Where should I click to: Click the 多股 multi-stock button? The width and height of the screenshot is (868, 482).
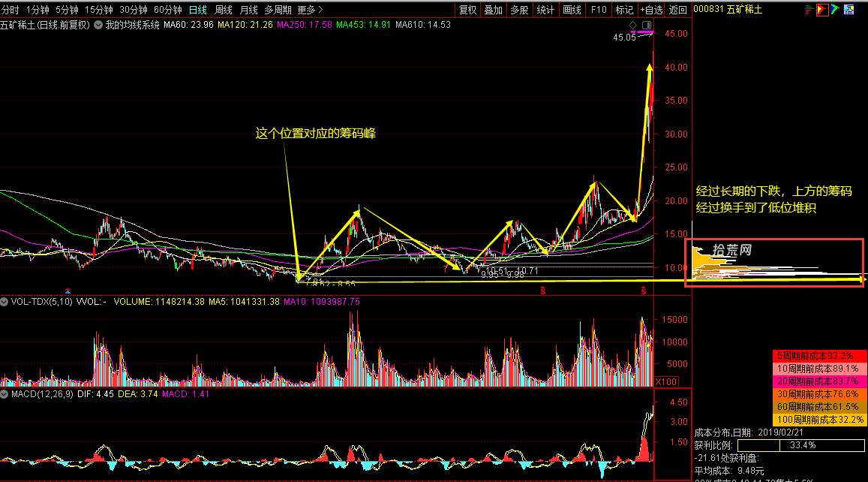pos(519,10)
